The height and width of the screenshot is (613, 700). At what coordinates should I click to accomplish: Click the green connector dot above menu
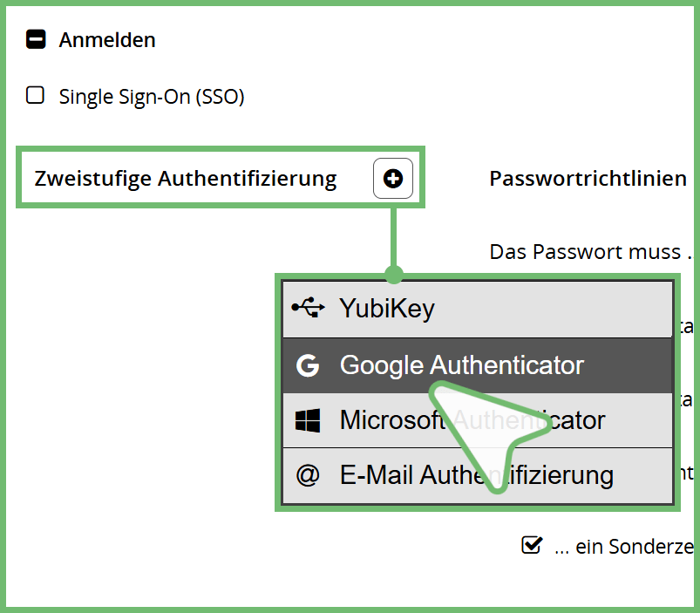[x=394, y=275]
